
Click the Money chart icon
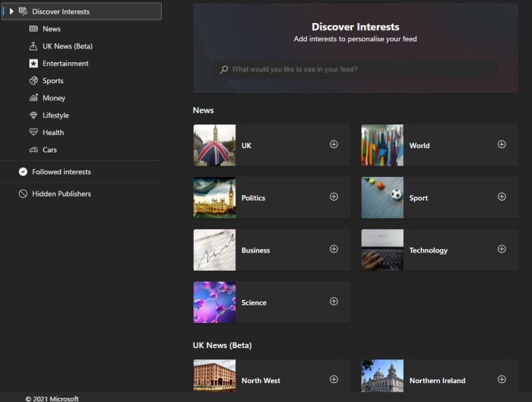34,98
